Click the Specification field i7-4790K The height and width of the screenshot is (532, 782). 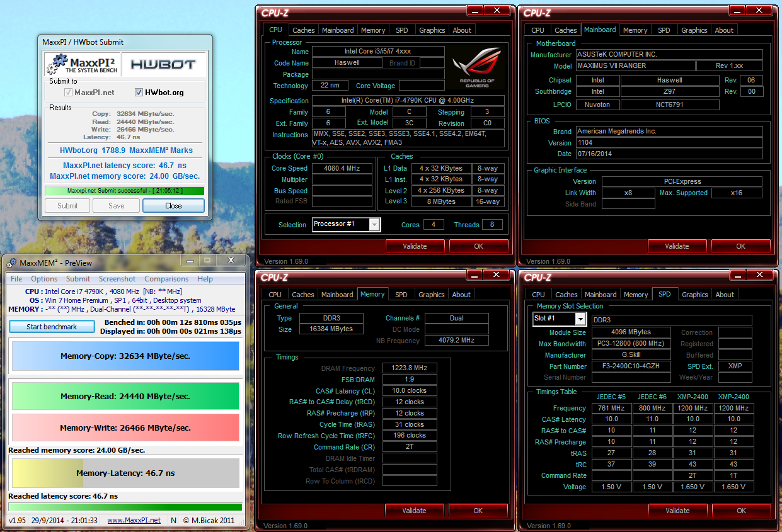408,101
